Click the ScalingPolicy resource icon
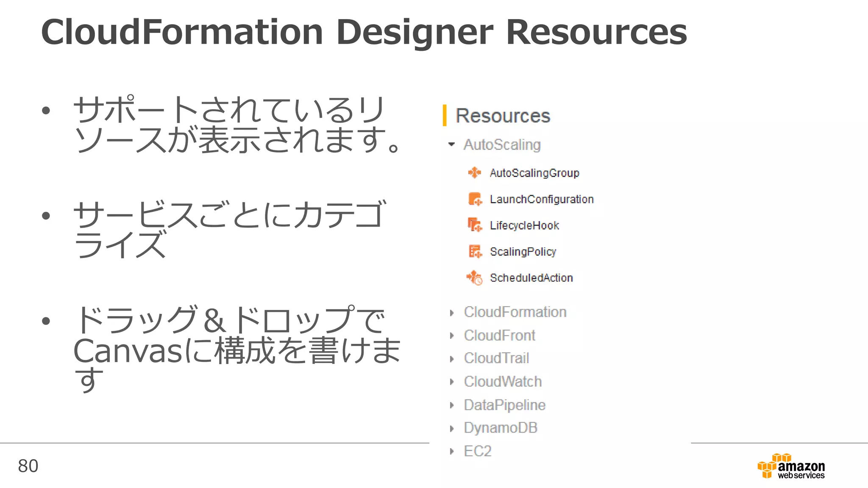The image size is (868, 488). click(x=475, y=251)
